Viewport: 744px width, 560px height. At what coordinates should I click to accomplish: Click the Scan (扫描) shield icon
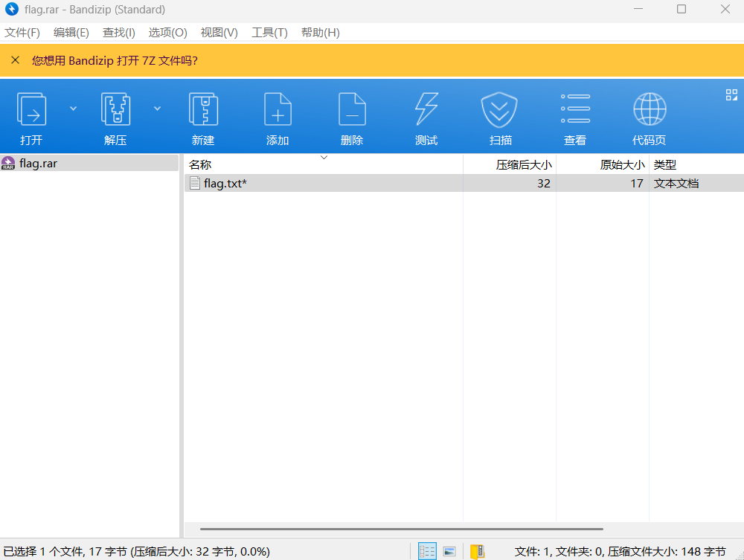pyautogui.click(x=499, y=109)
